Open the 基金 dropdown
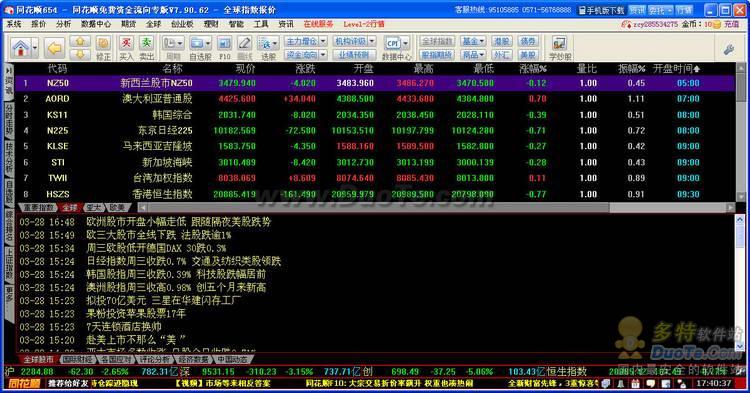 (473, 42)
